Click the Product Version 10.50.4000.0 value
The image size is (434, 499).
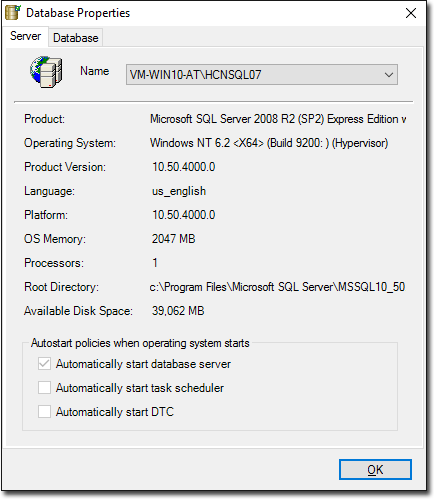pos(184,167)
